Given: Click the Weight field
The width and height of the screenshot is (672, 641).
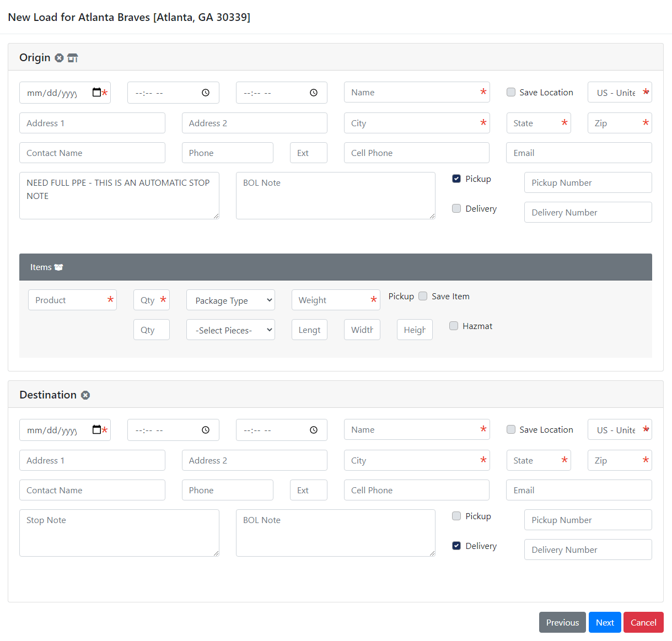Looking at the screenshot, I should pyautogui.click(x=336, y=300).
